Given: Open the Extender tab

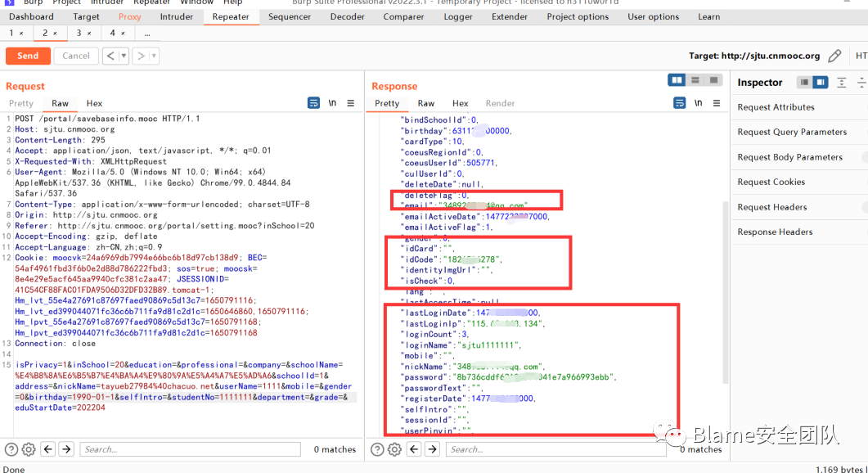Looking at the screenshot, I should point(510,16).
